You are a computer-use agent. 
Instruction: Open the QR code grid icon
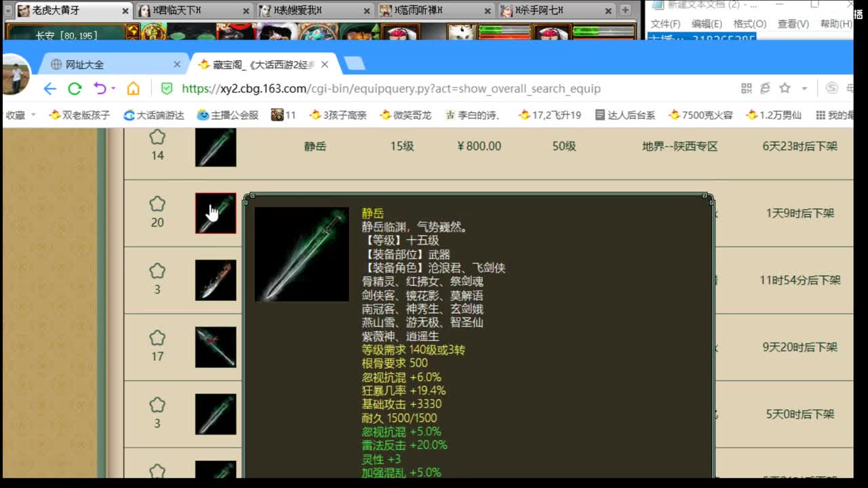tap(747, 89)
